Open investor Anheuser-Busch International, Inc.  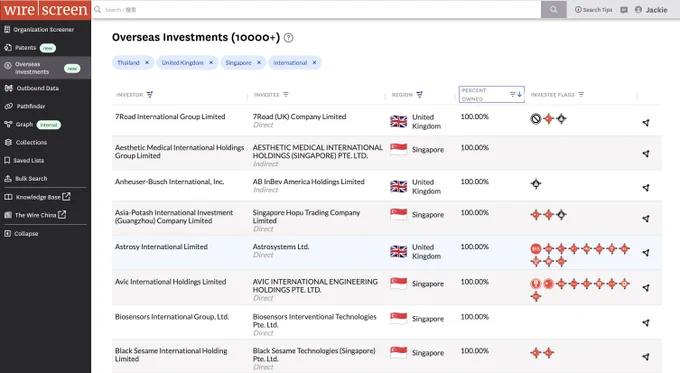[170, 182]
